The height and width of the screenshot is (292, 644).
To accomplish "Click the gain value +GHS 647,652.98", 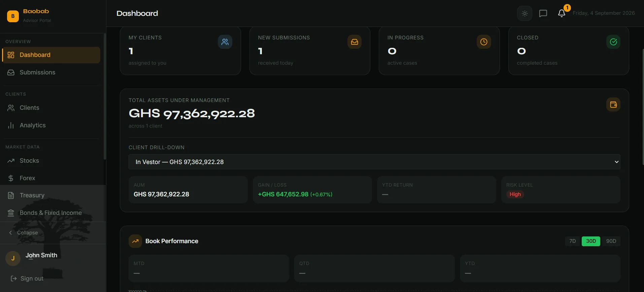I will (x=283, y=194).
